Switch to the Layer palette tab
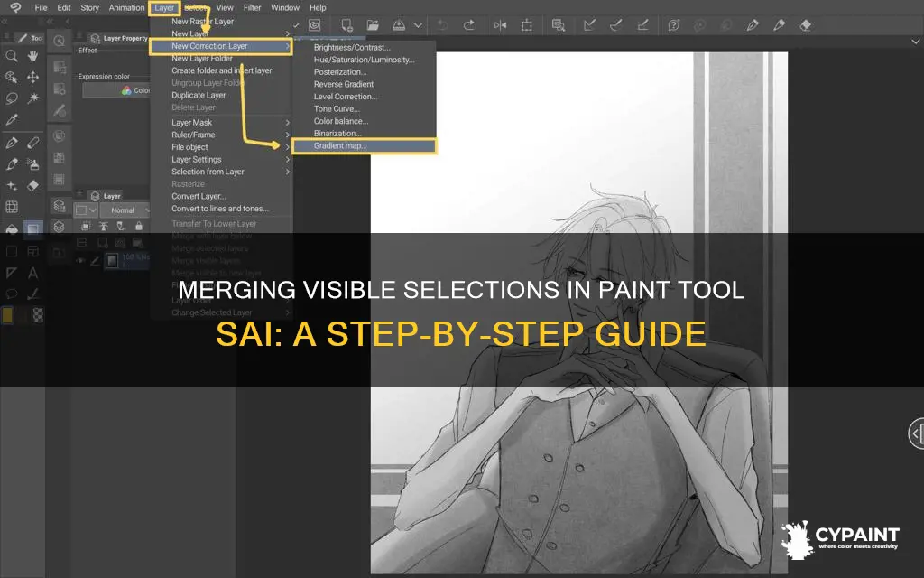The image size is (924, 578). tap(106, 196)
